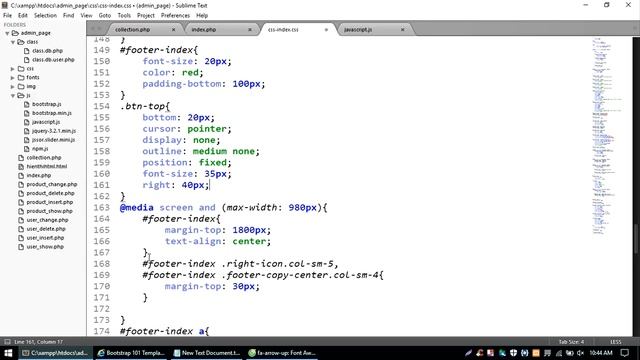Collapse the admin_page folder
640x360 pixels.
[7, 33]
